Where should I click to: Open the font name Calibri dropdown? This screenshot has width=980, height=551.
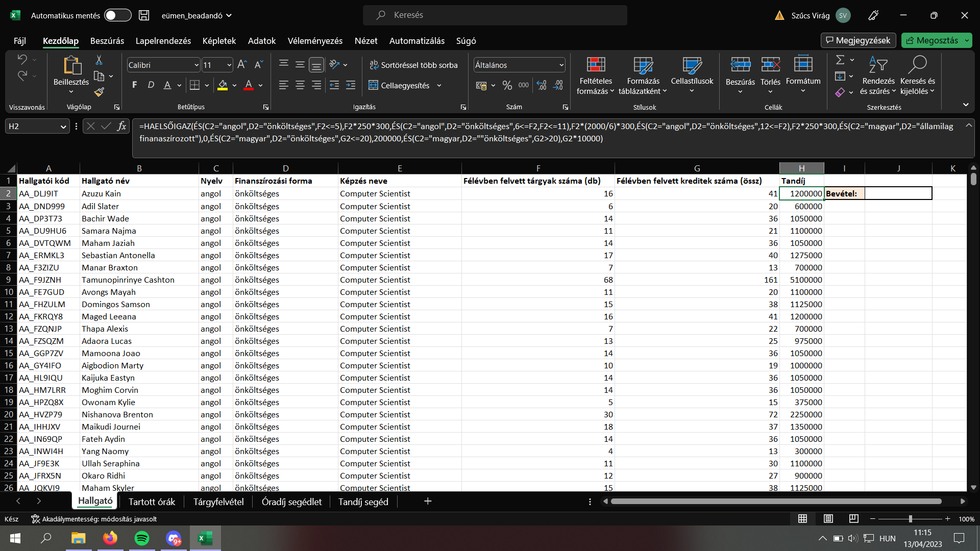point(197,65)
